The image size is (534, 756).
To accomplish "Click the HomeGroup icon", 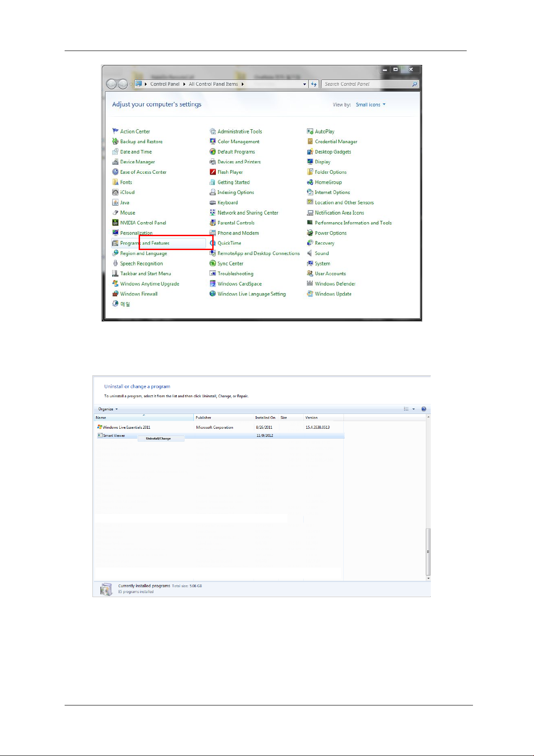I will click(310, 182).
